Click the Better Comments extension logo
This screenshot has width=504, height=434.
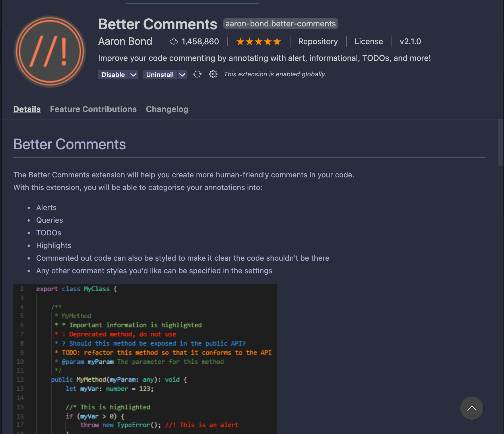coord(50,52)
